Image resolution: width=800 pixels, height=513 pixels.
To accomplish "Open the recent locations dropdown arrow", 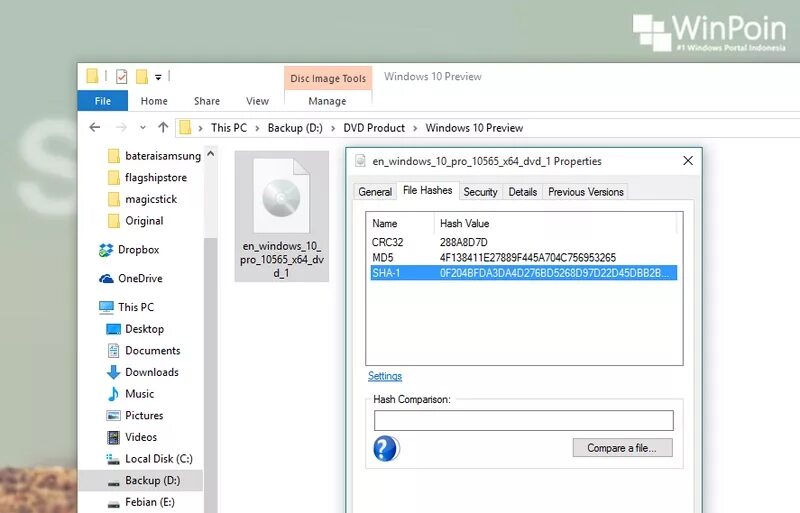I will coord(143,128).
